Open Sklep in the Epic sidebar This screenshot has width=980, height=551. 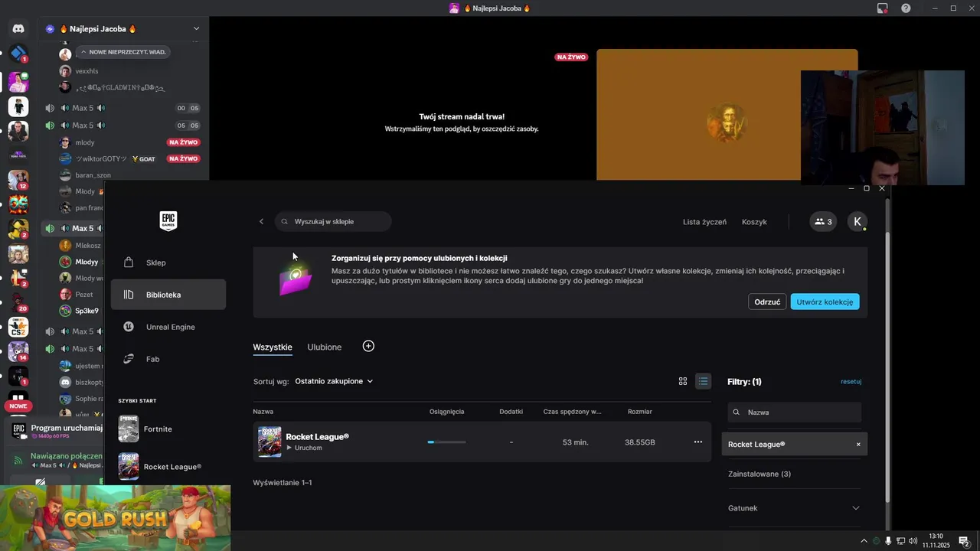click(168, 262)
